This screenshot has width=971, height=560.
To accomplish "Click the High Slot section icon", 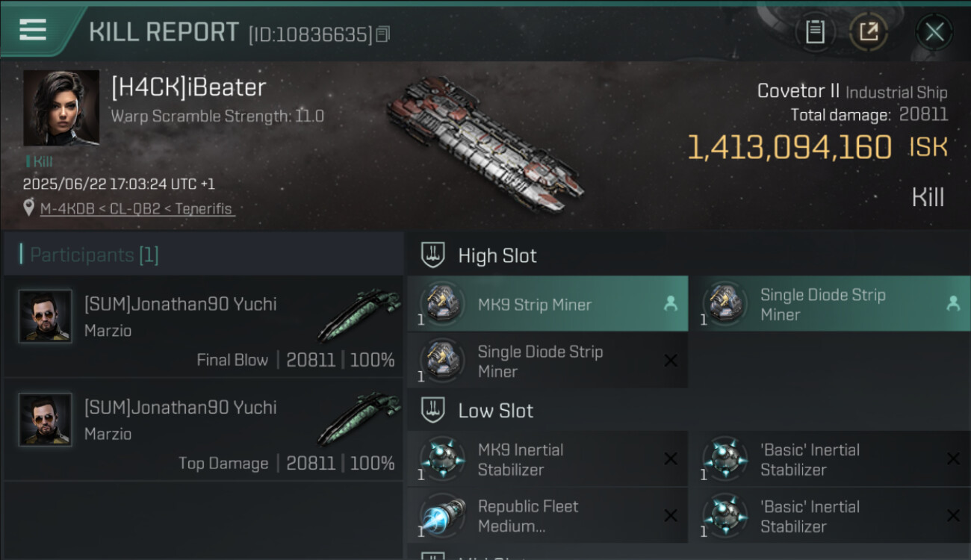I will [432, 255].
